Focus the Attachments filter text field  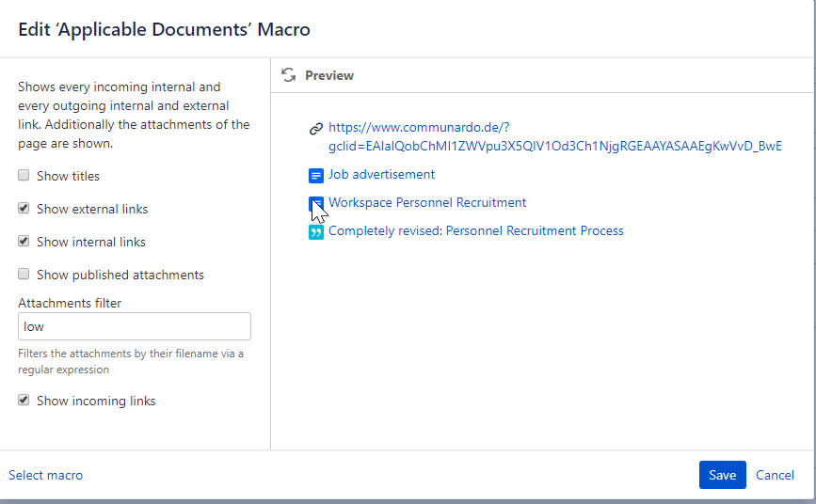(134, 326)
